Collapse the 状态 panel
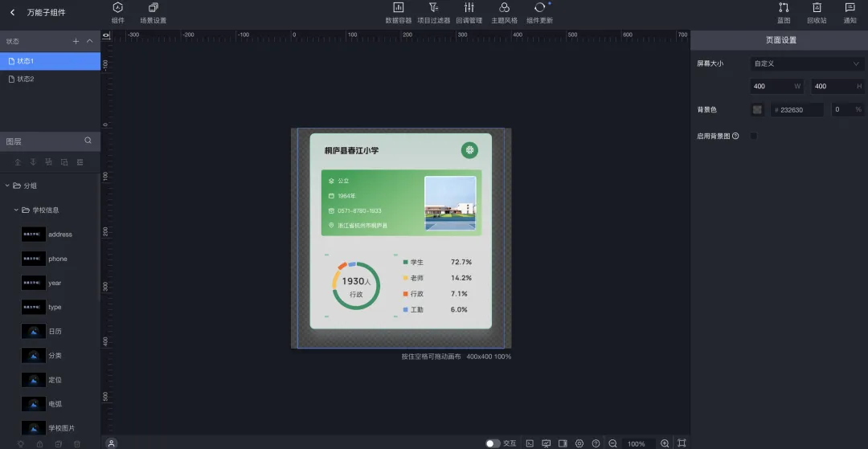 point(90,42)
